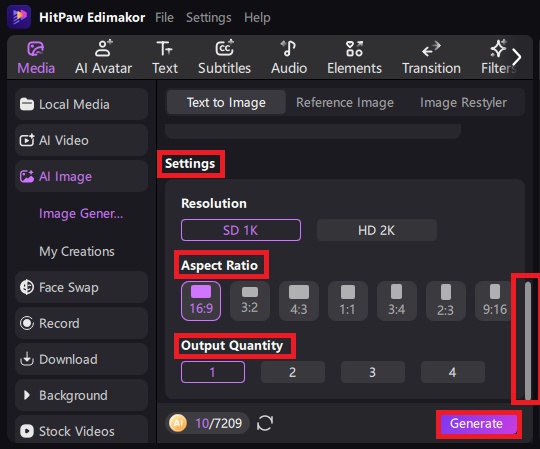The width and height of the screenshot is (540, 449).
Task: Open My Creations sub-item
Action: tap(77, 251)
